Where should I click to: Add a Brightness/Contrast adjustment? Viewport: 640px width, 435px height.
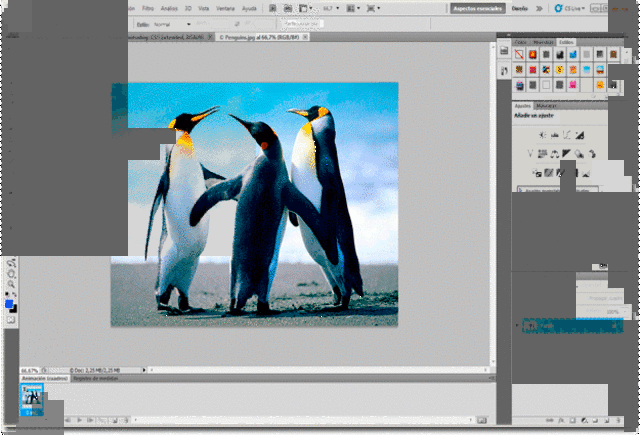[542, 135]
